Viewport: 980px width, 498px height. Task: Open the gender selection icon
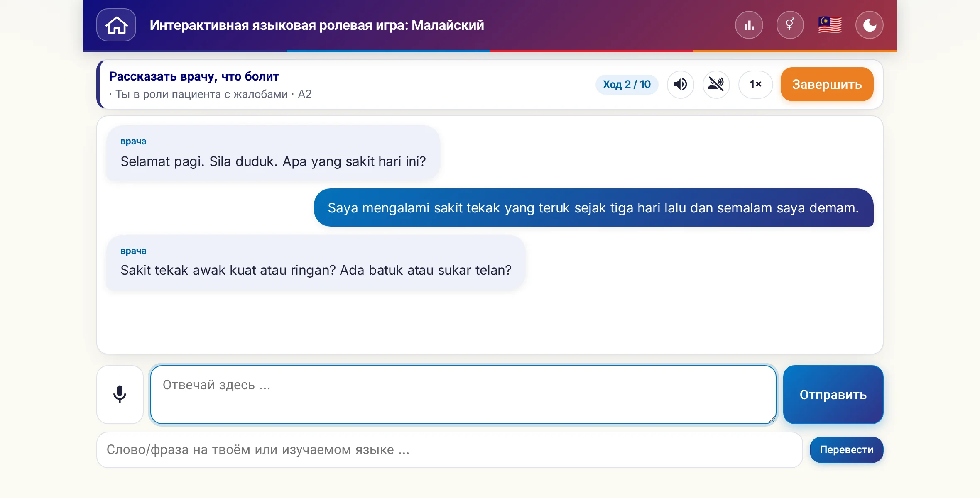click(790, 25)
